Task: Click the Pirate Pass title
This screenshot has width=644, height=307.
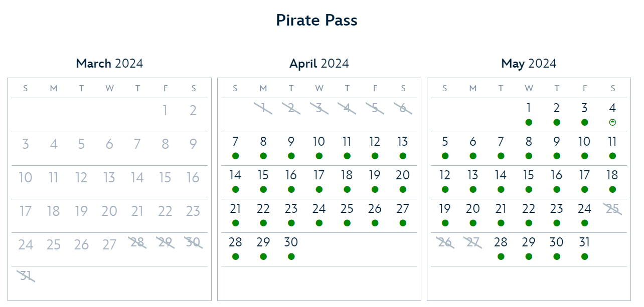Action: pos(316,21)
